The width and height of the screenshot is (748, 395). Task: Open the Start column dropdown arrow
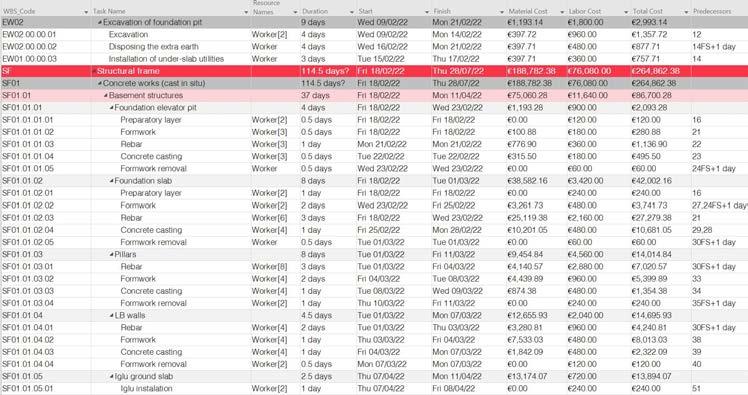(x=427, y=12)
